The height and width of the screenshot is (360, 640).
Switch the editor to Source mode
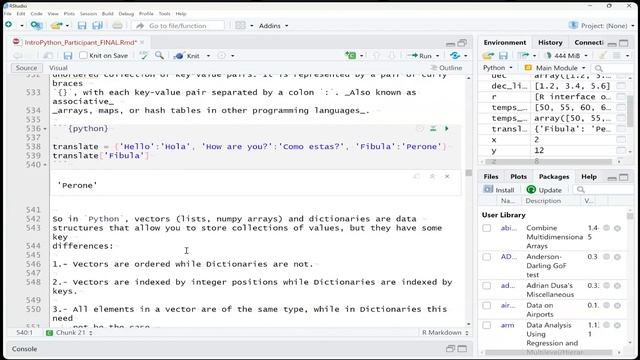click(x=27, y=68)
